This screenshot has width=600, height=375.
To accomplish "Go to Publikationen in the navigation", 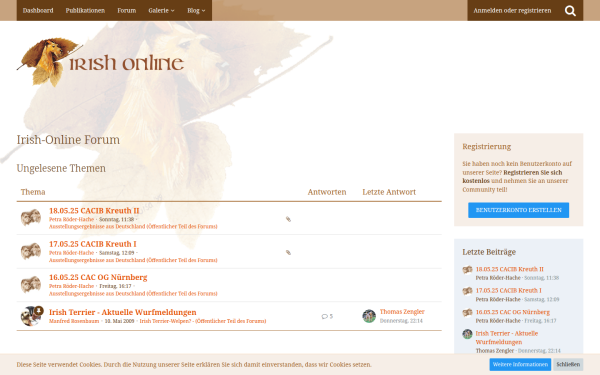I will coord(85,10).
